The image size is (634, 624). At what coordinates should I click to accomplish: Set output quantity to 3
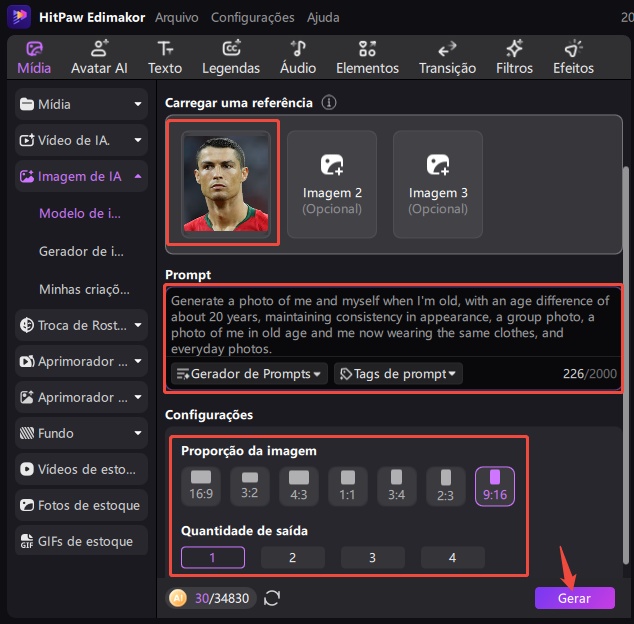click(372, 557)
